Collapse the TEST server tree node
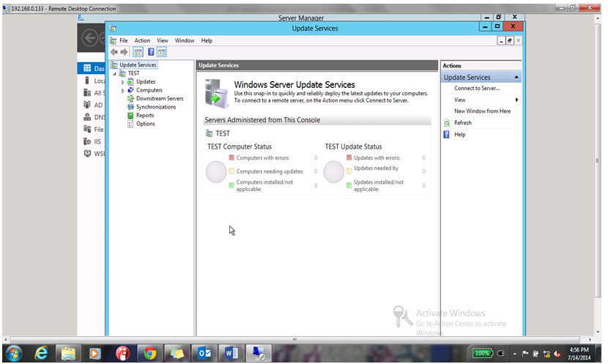This screenshot has width=608, height=364. point(115,74)
